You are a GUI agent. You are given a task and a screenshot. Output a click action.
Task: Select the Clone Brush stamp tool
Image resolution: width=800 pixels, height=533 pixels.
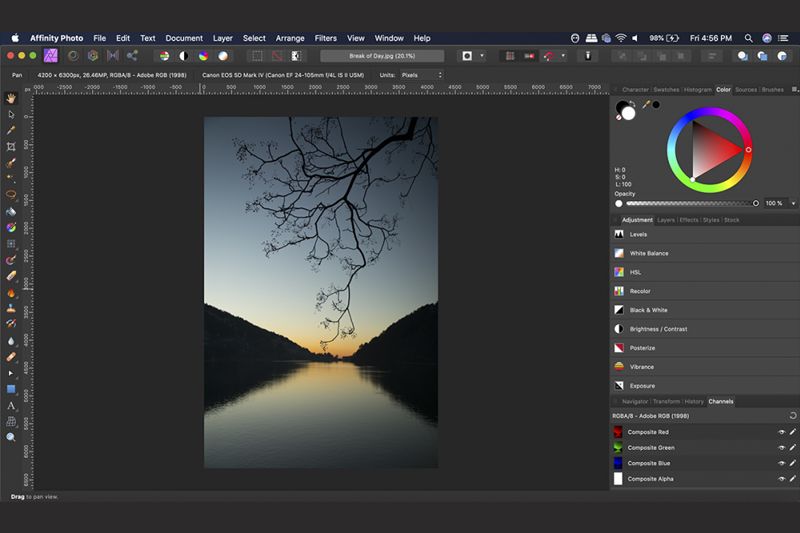[x=11, y=309]
